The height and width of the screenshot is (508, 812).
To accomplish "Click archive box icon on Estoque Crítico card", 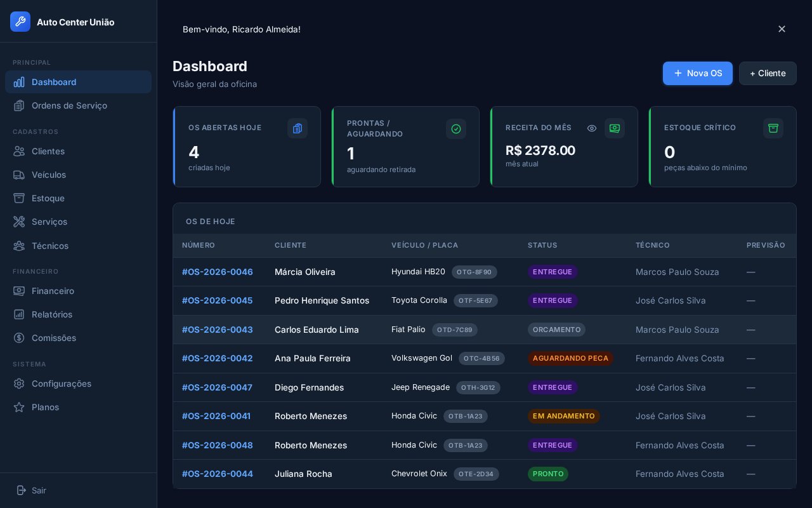I will [x=773, y=128].
